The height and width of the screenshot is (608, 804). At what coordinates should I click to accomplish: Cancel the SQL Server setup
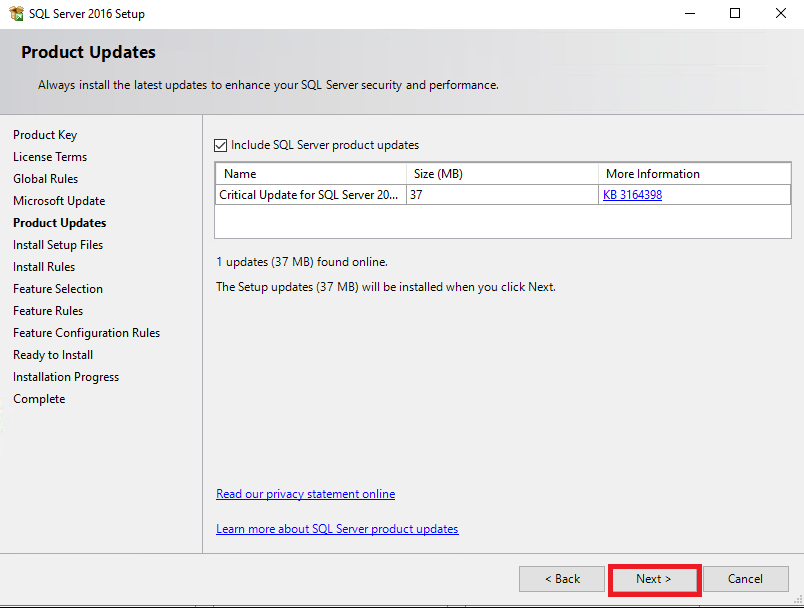[x=746, y=579]
